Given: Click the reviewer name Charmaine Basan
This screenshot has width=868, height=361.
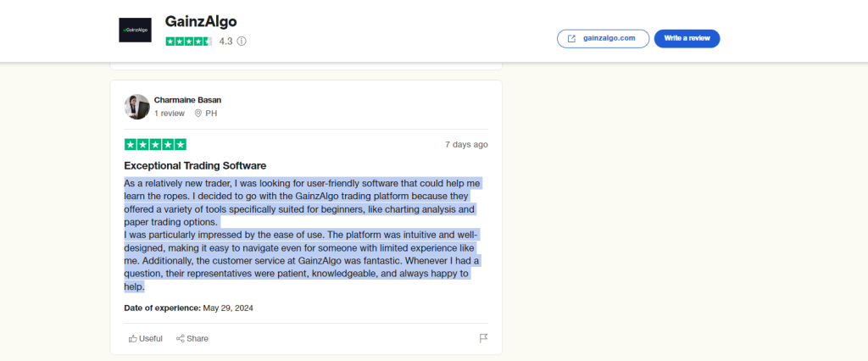Looking at the screenshot, I should 187,100.
